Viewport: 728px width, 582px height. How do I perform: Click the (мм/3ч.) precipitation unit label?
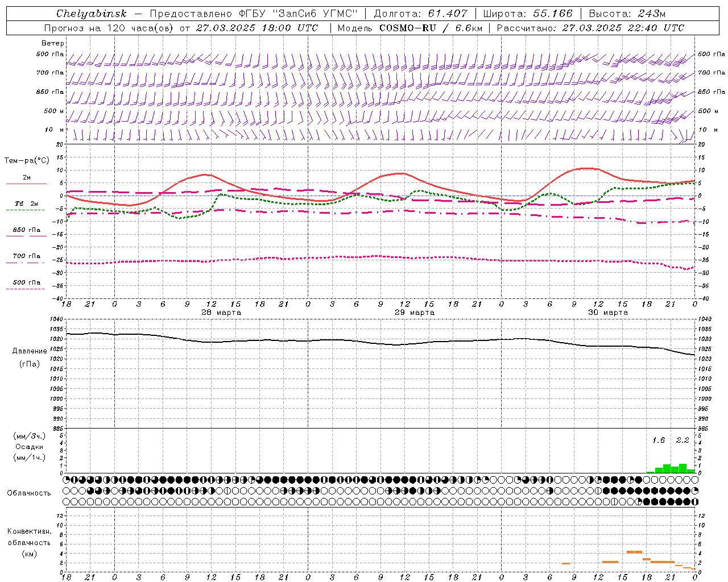click(x=30, y=436)
